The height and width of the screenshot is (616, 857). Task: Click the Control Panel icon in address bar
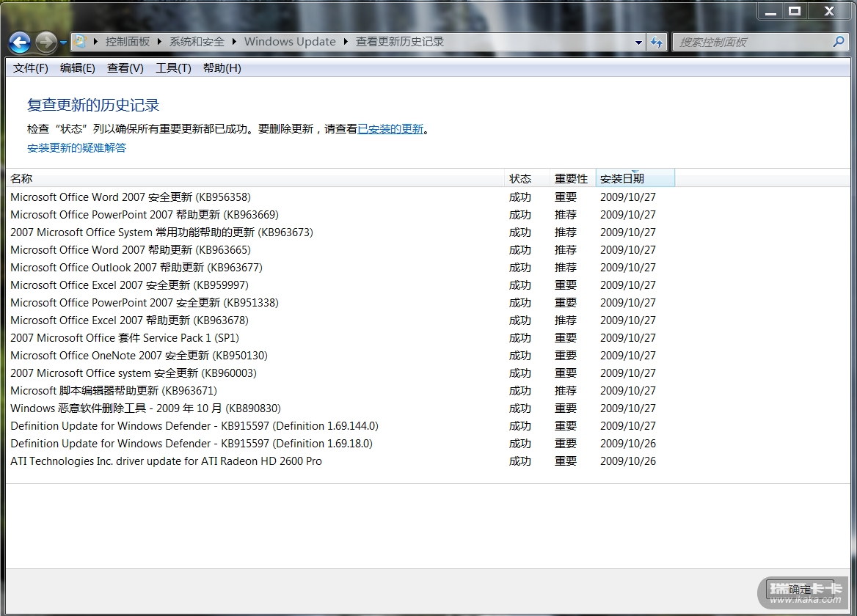click(80, 42)
